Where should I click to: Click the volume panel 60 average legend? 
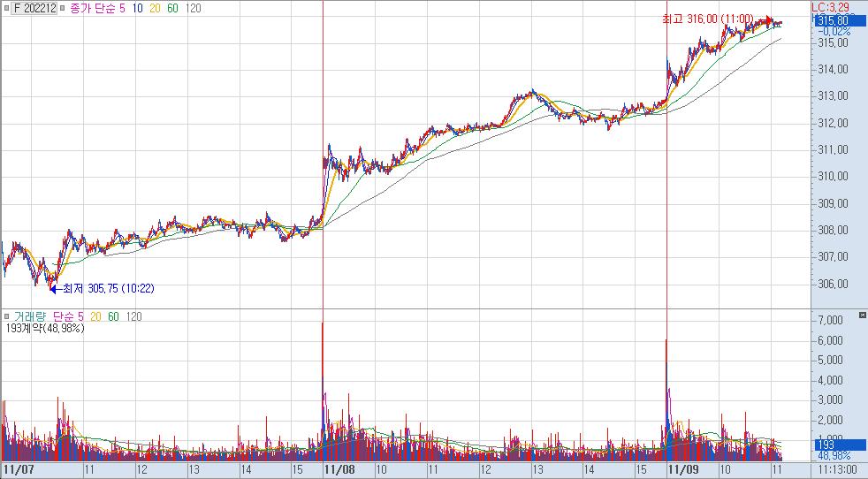113,316
